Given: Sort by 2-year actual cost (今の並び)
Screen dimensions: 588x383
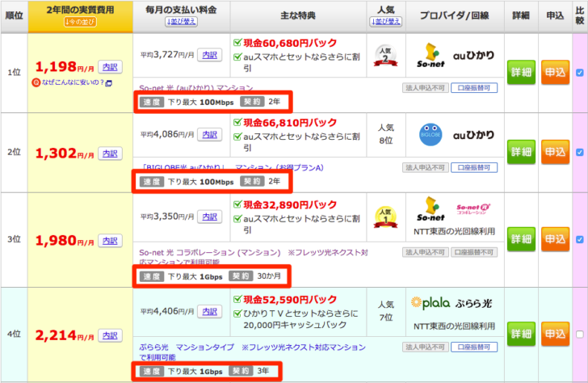Looking at the screenshot, I should 80,22.
